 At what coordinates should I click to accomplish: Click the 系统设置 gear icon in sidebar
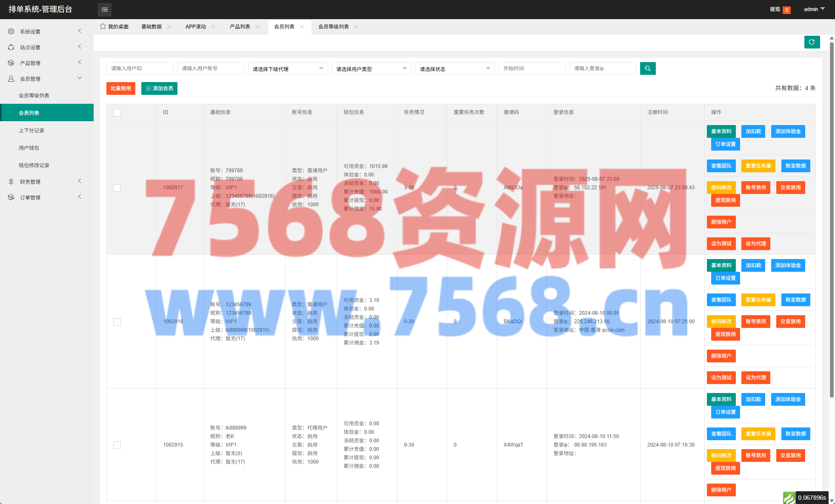(x=11, y=31)
